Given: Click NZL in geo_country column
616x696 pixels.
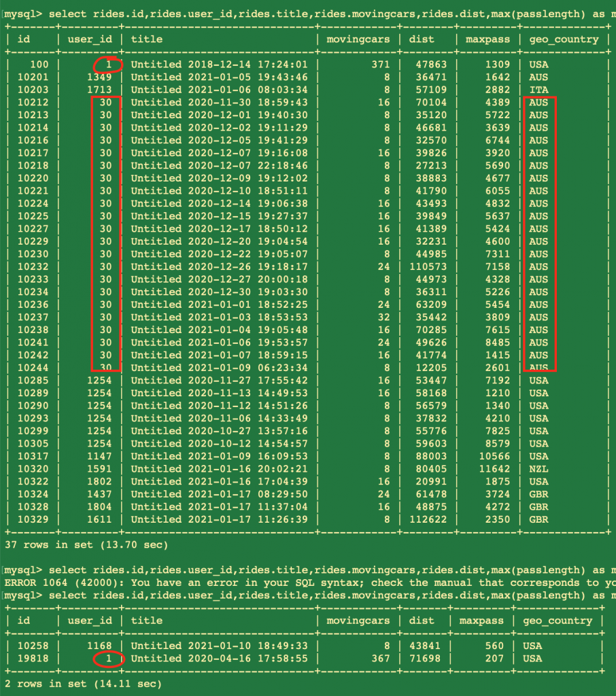Looking at the screenshot, I should (538, 469).
